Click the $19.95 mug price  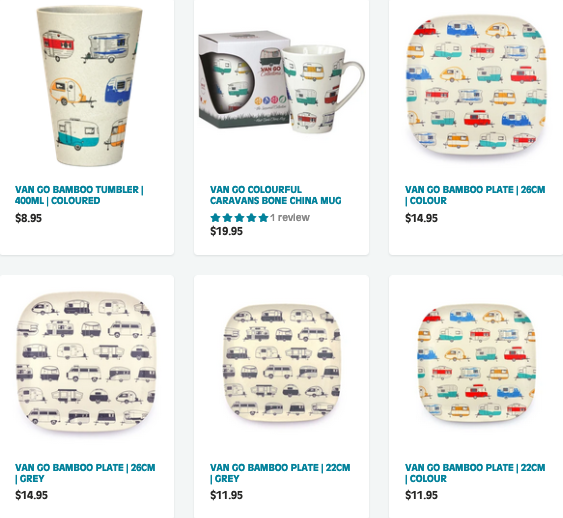coord(227,231)
